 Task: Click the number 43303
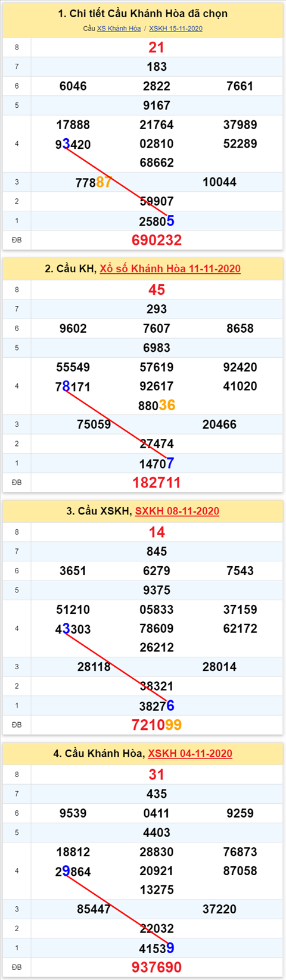point(73,629)
